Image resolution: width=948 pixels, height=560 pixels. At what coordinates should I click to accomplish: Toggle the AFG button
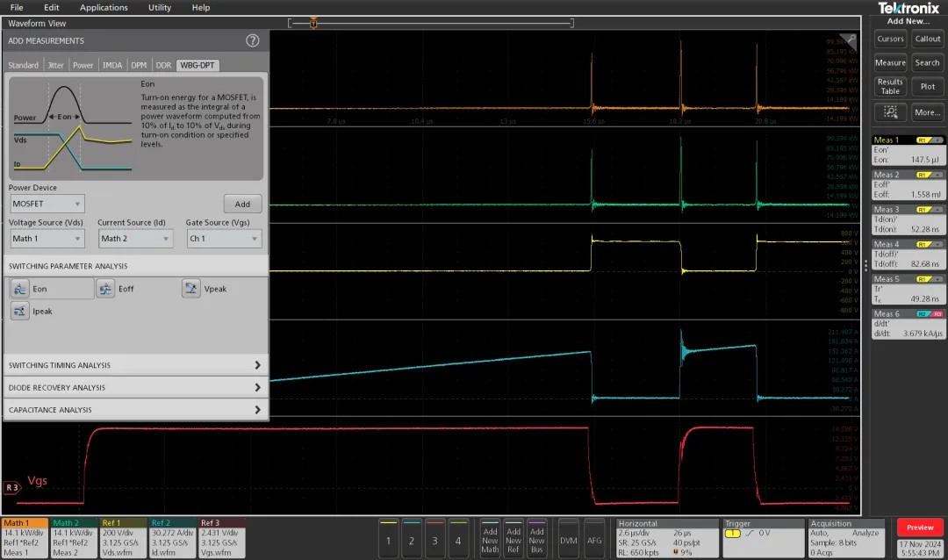click(594, 538)
